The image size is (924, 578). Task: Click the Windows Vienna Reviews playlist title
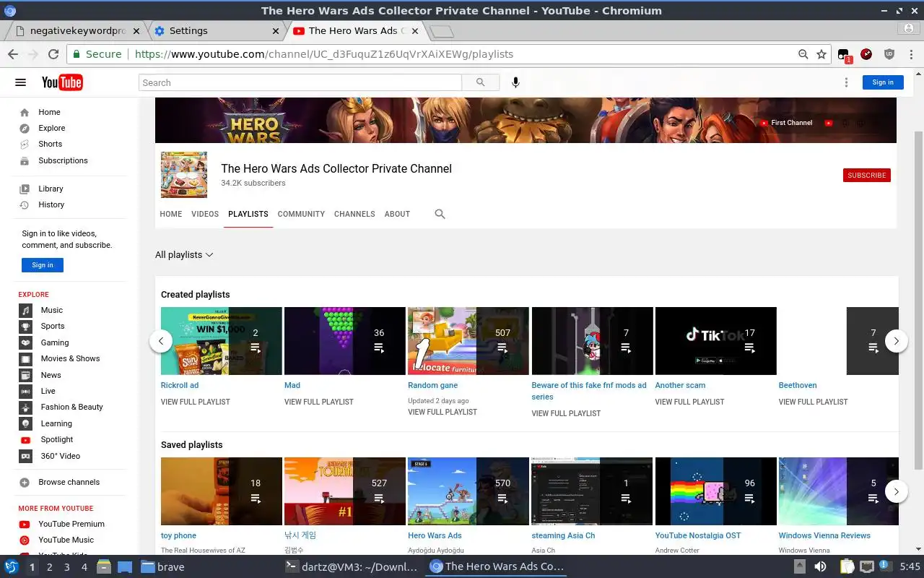tap(824, 535)
